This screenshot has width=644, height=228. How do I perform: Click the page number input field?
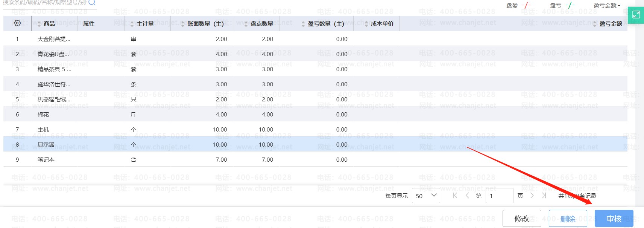click(x=500, y=196)
